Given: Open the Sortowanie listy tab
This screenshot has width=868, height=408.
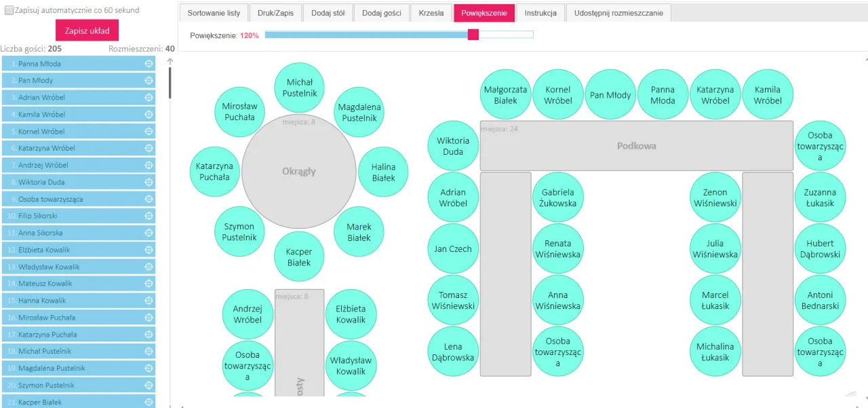Looking at the screenshot, I should pos(214,13).
